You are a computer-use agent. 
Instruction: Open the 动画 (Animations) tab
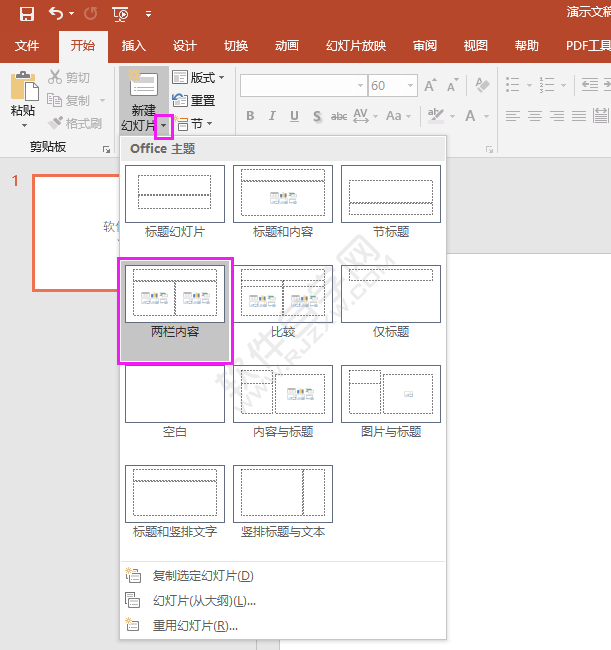coord(287,45)
